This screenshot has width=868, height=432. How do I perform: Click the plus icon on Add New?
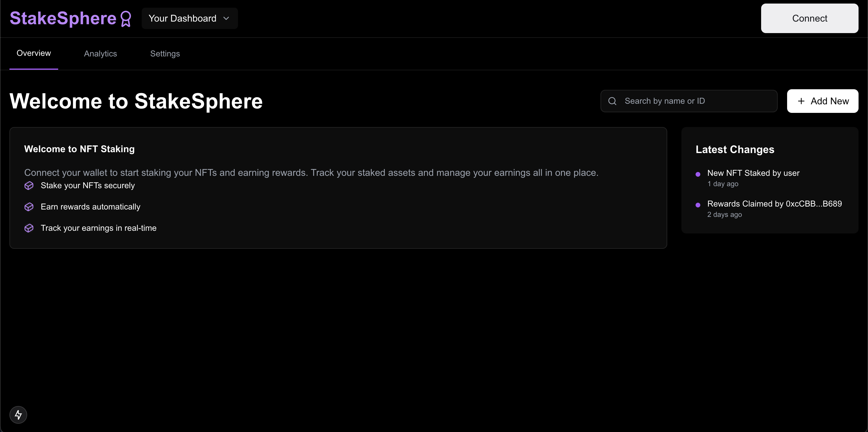click(x=801, y=101)
